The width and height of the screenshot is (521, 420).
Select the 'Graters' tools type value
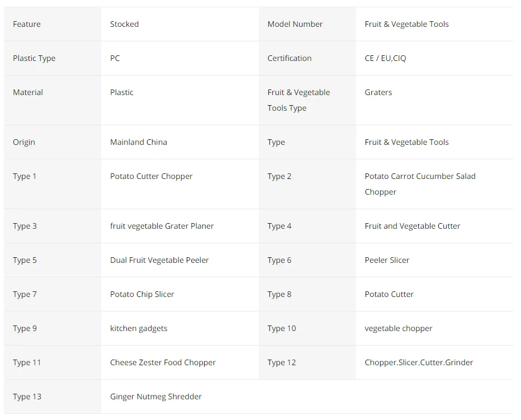tap(378, 92)
